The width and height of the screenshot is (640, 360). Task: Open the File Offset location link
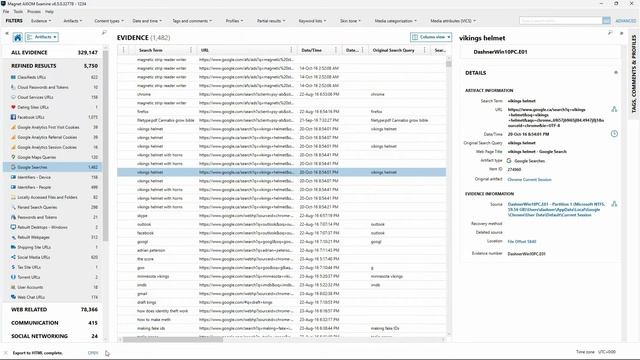point(522,242)
